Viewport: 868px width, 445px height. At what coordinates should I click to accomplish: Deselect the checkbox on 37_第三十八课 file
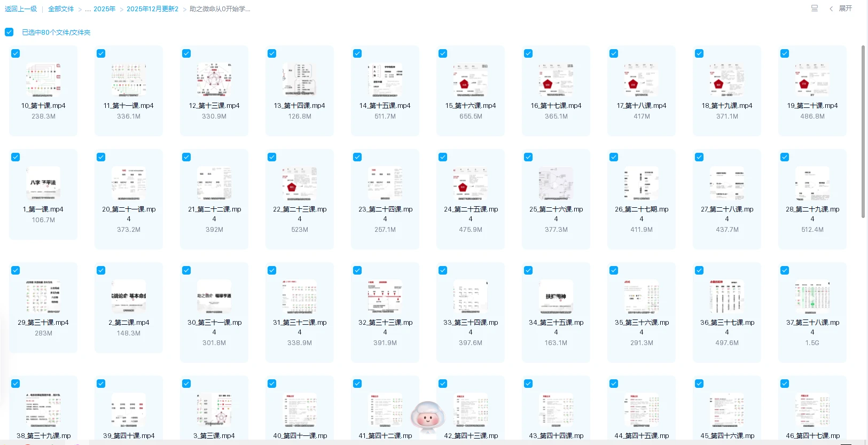pyautogui.click(x=785, y=270)
